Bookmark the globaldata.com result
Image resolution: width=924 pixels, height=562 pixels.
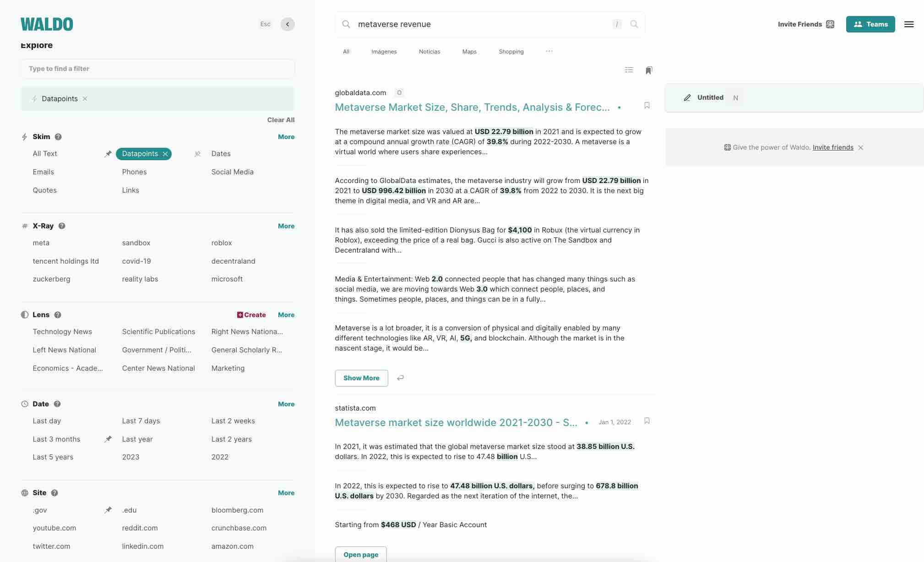647,105
